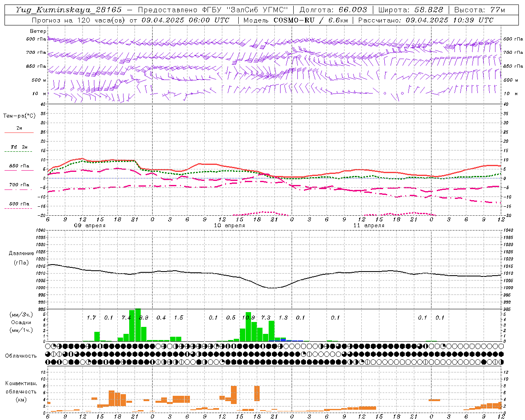
Task: Click the 09 апреля date label
Action: (x=90, y=226)
